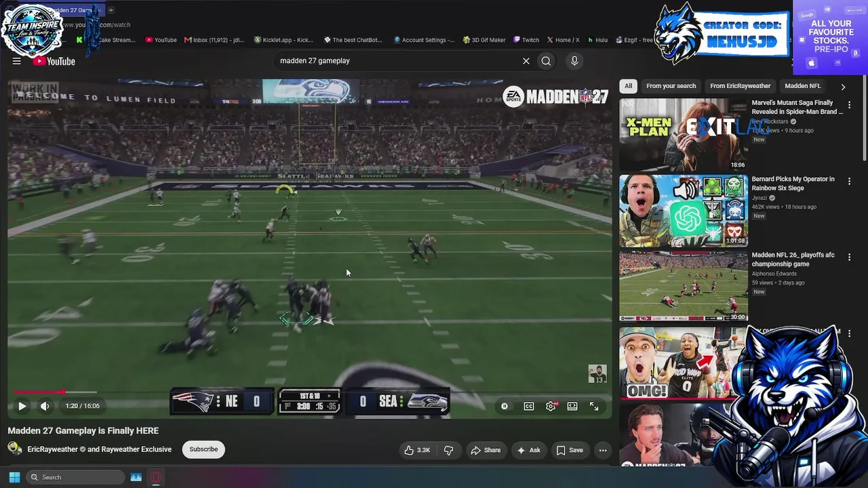
Task: Open the Ask assistant button
Action: [x=528, y=450]
